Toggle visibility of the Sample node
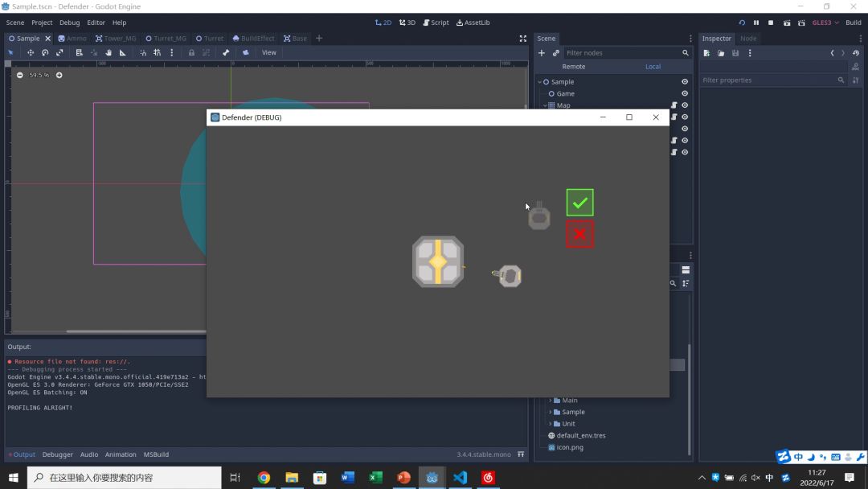 685,82
